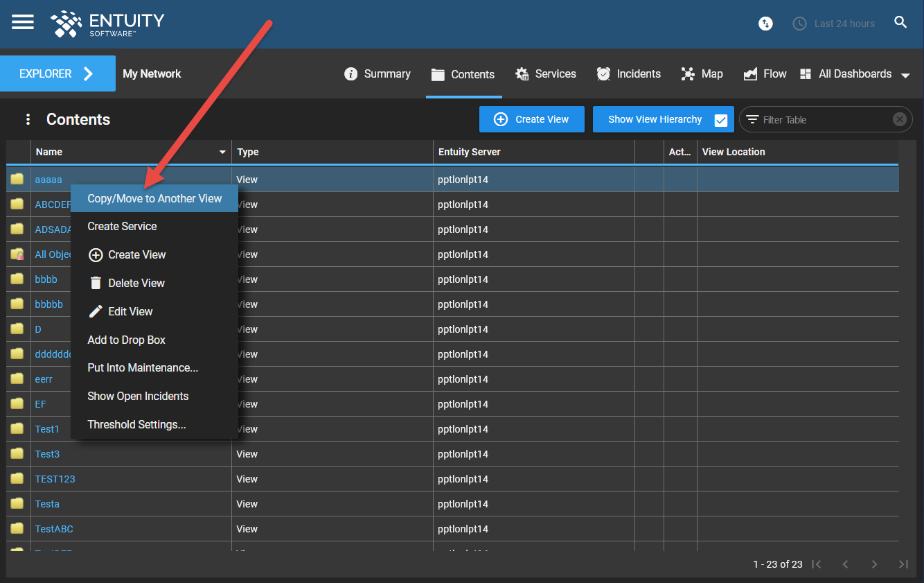The width and height of the screenshot is (924, 583).
Task: Click the 1 - 23 of 23 page count
Action: [778, 564]
